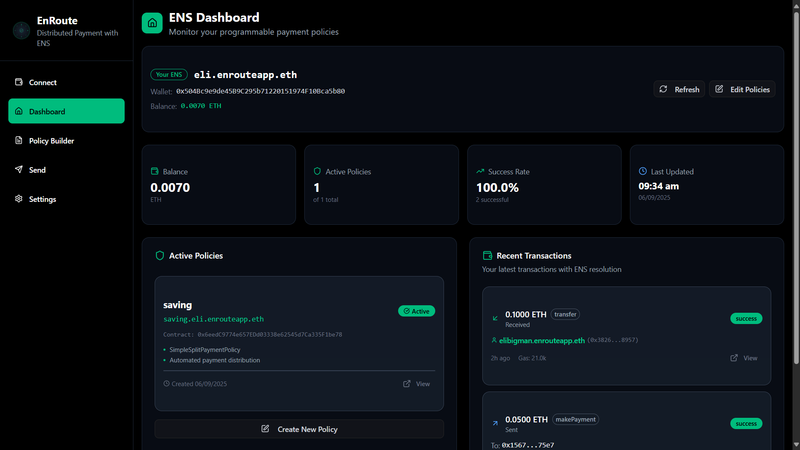Click the home icon beside ENS Dashboard
The image size is (800, 450).
coord(152,23)
